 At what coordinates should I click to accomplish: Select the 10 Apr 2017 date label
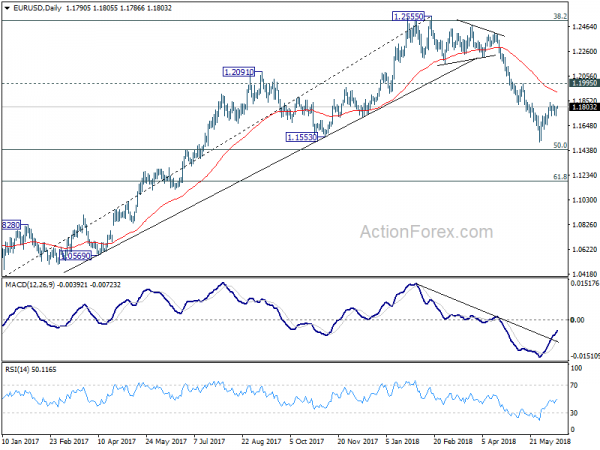click(x=117, y=441)
